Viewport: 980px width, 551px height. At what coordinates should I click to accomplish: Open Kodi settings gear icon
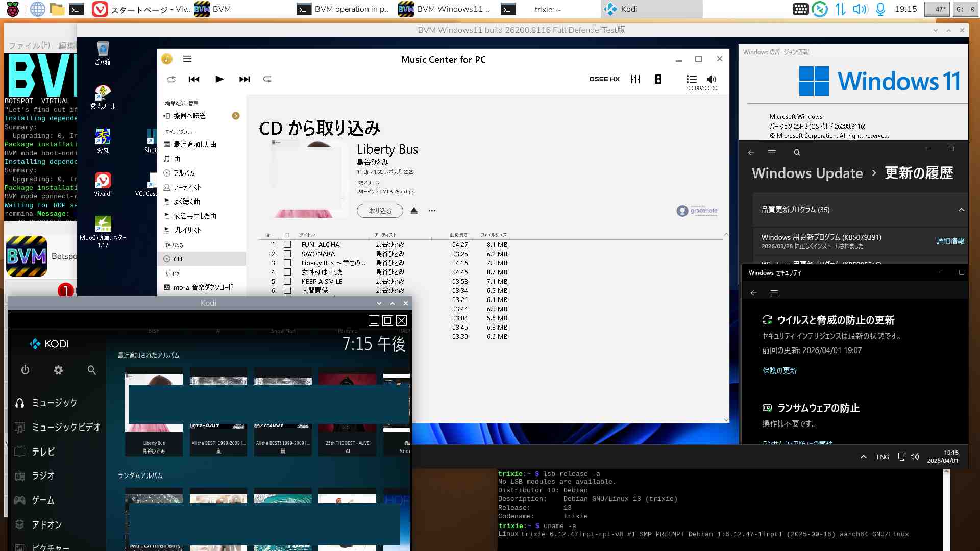click(x=58, y=370)
